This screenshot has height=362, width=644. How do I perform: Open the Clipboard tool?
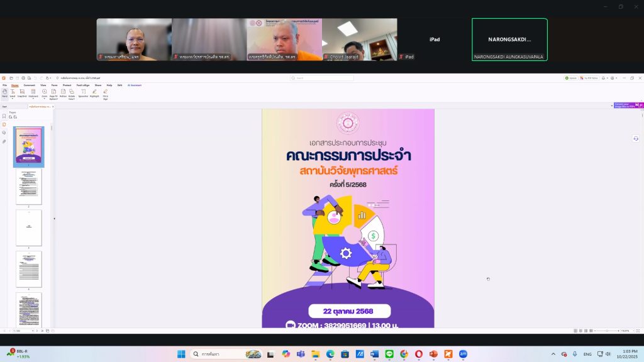click(33, 92)
